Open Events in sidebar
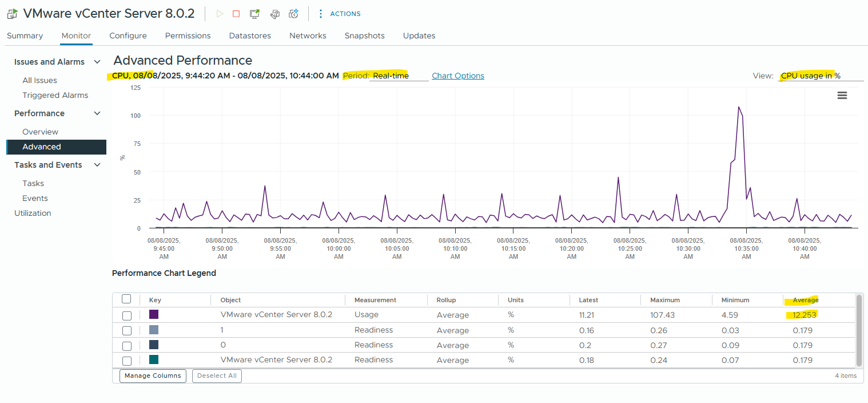 [x=35, y=198]
